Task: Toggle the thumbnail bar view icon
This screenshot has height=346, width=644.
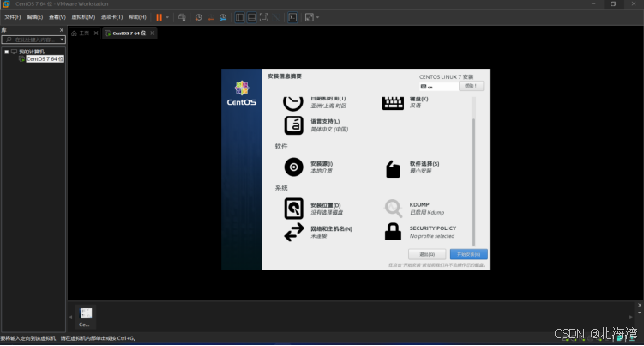Action: 251,17
